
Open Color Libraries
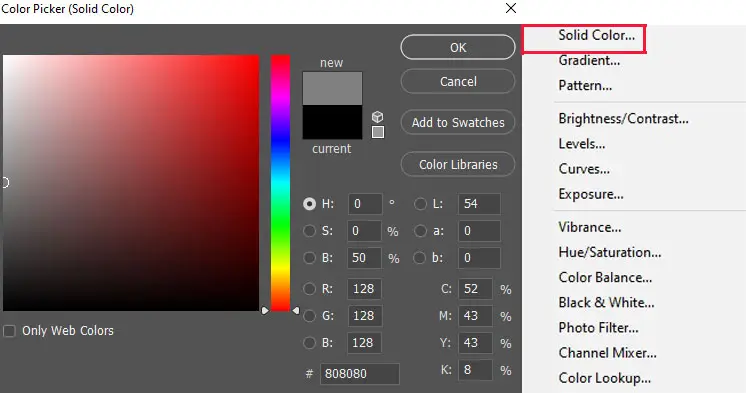click(x=458, y=164)
